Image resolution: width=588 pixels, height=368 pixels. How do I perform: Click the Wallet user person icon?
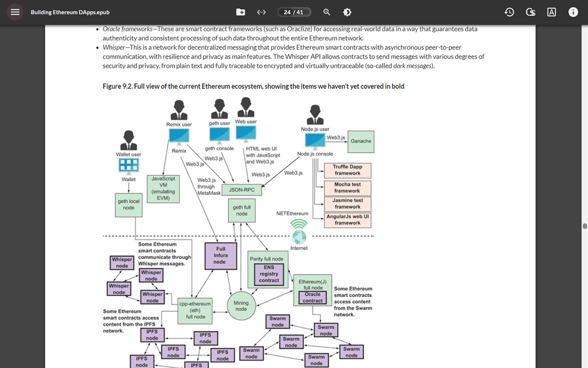click(x=129, y=140)
